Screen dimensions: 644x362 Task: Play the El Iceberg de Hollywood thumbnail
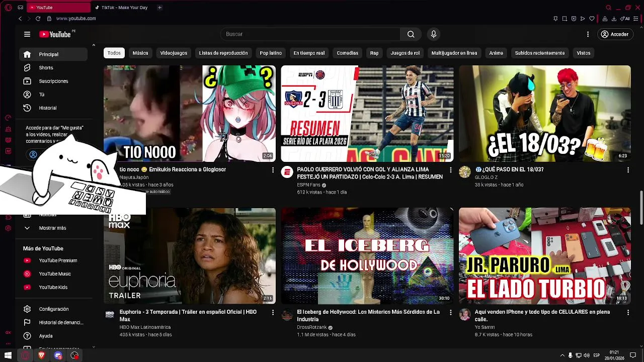[x=367, y=256]
